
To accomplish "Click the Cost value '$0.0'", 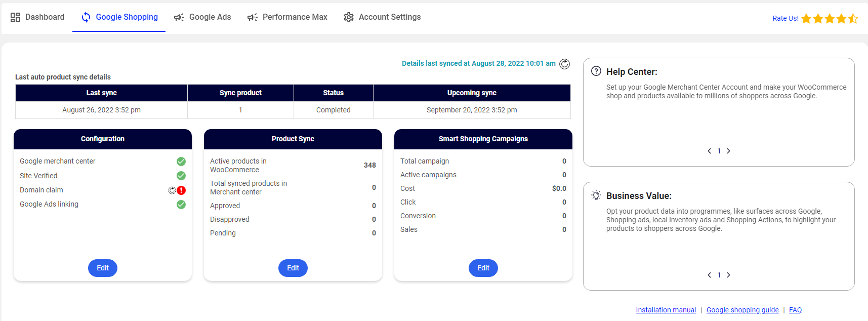I will (x=559, y=188).
